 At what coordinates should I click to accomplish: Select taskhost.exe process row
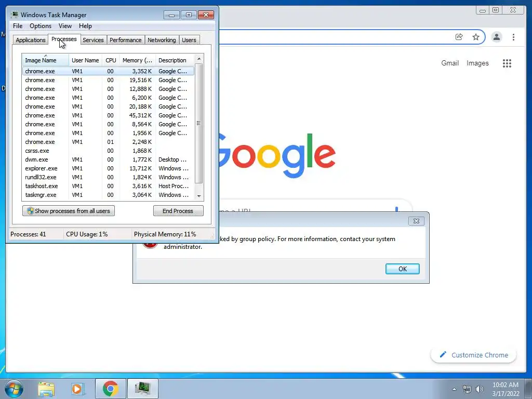click(x=109, y=186)
